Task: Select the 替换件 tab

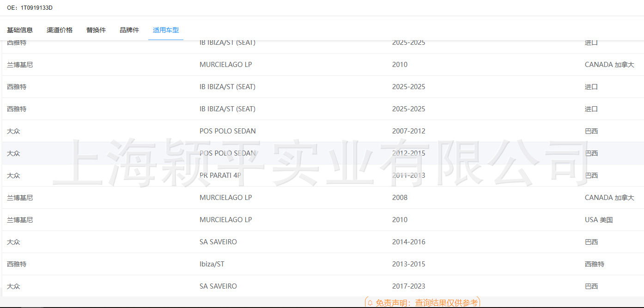Action: tap(96, 30)
